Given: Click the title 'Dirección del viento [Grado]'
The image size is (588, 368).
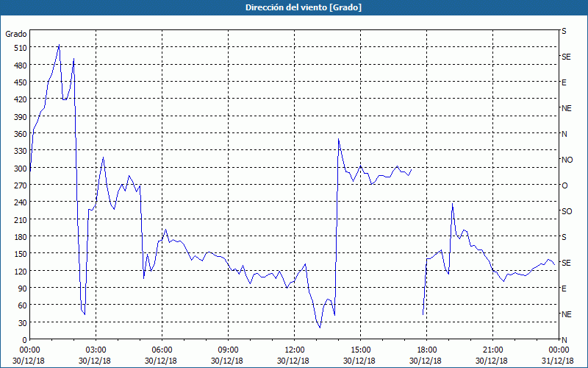Looking at the screenshot, I should point(304,7).
